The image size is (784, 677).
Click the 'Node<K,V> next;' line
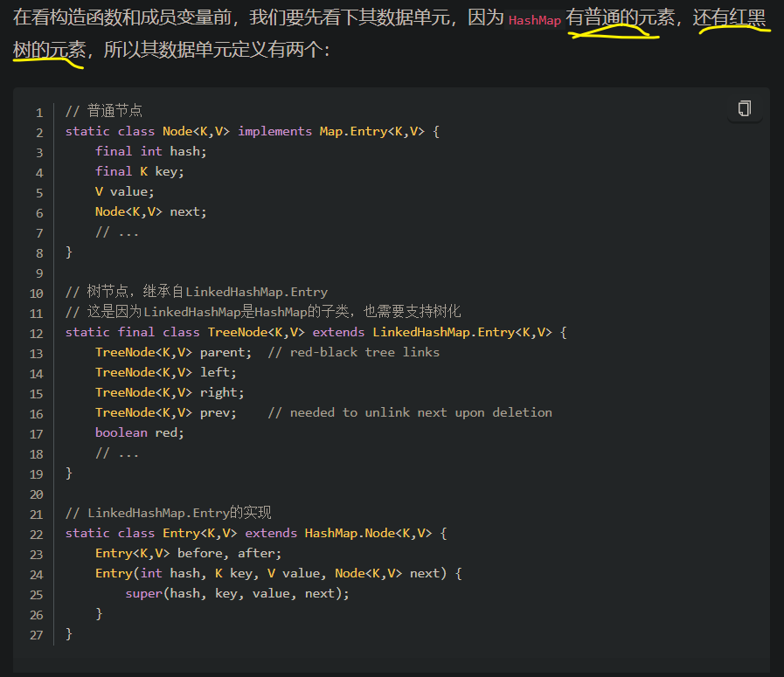coord(150,212)
